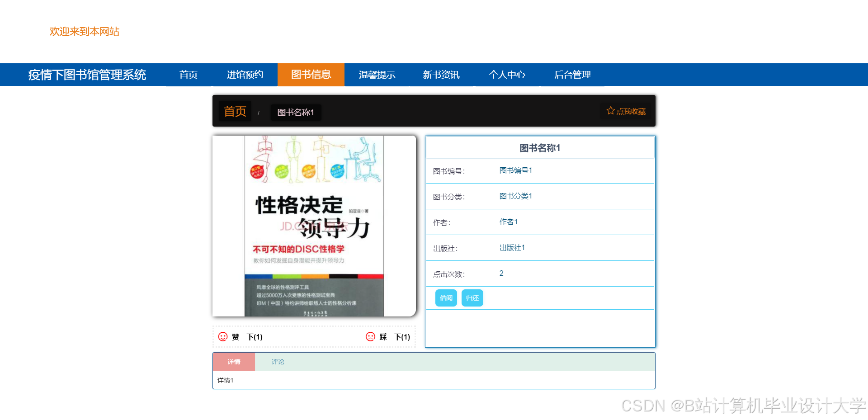Click the 赞一下(1) like text
Image resolution: width=868 pixels, height=420 pixels.
coord(247,337)
